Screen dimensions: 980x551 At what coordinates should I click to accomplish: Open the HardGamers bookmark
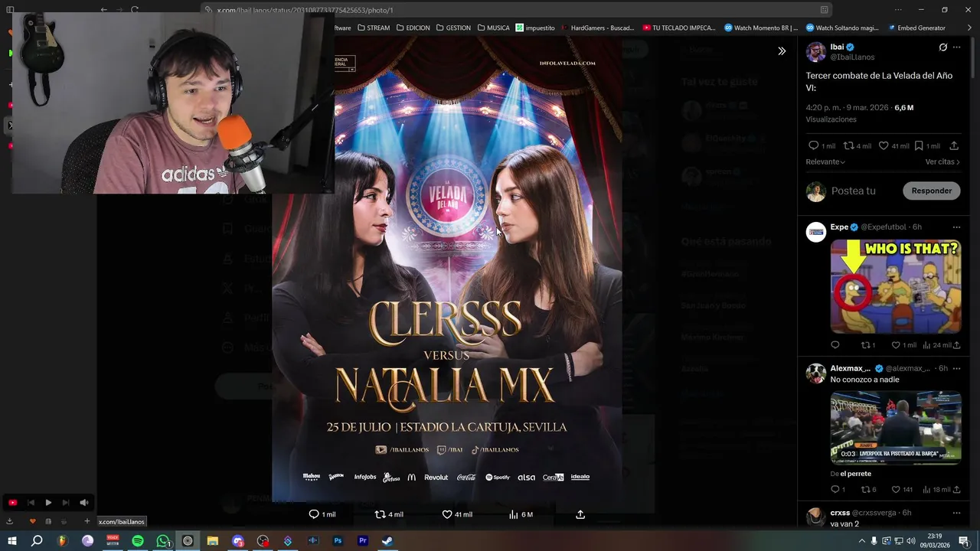click(x=598, y=28)
